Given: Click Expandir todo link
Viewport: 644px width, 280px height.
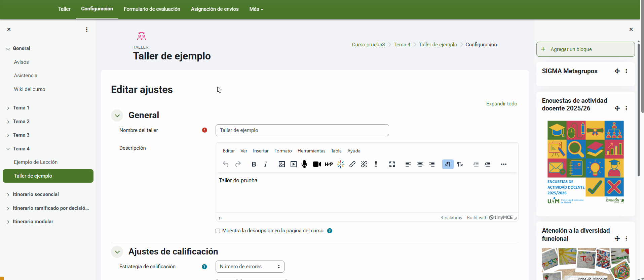Looking at the screenshot, I should click(502, 104).
